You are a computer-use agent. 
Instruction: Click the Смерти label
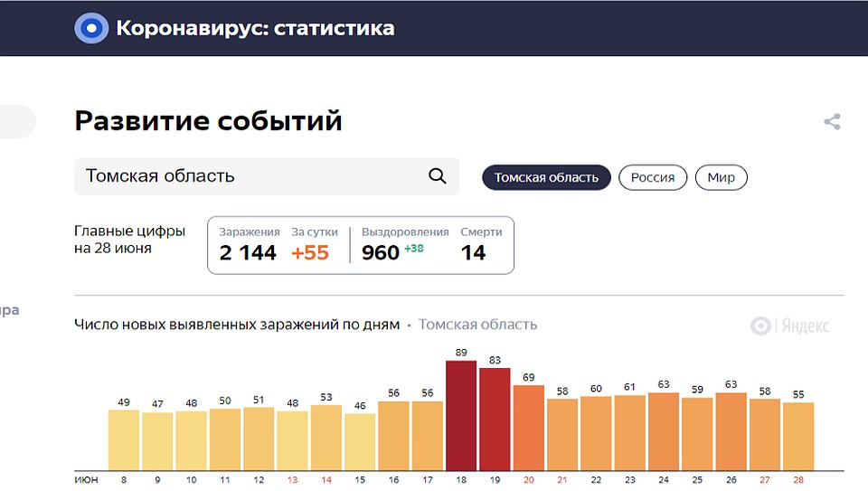481,232
